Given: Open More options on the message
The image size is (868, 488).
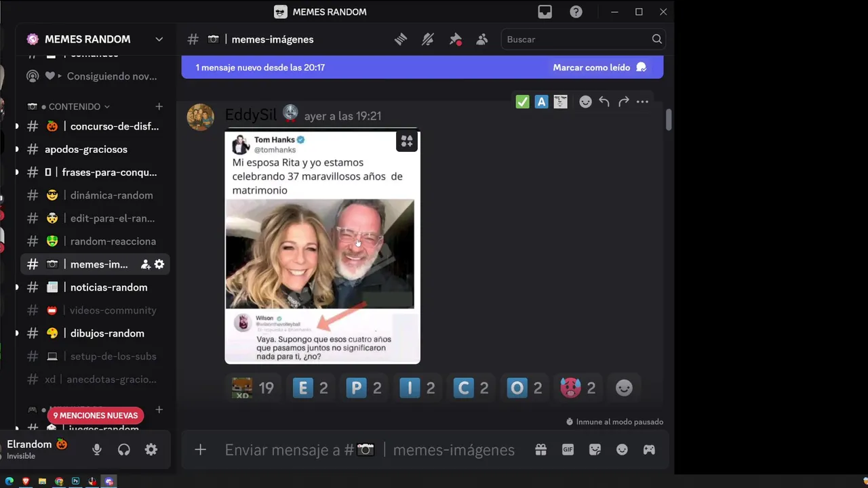Looking at the screenshot, I should click(x=642, y=102).
